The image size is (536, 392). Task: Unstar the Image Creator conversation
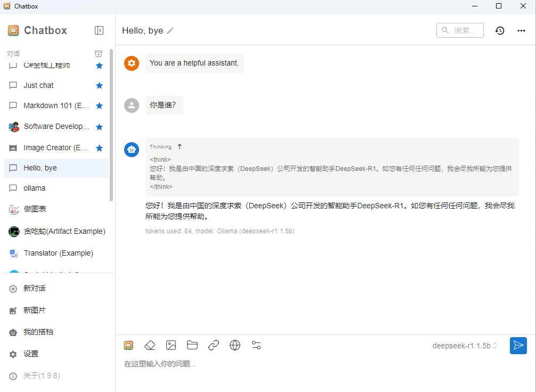(x=99, y=148)
